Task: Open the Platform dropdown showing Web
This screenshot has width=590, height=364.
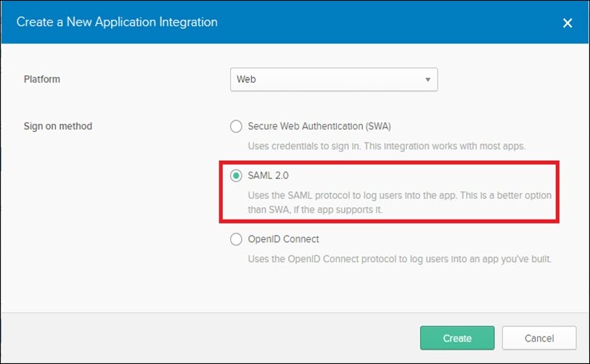Action: [x=334, y=79]
